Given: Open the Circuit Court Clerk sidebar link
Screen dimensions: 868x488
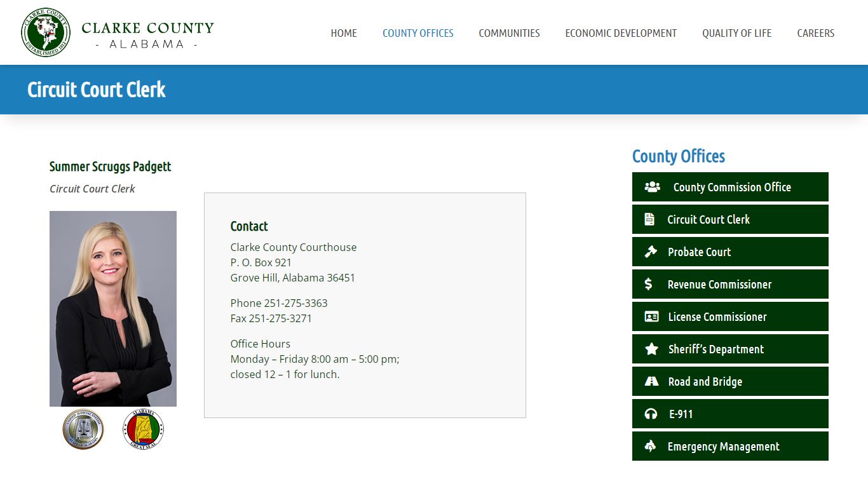Looking at the screenshot, I should pos(730,219).
